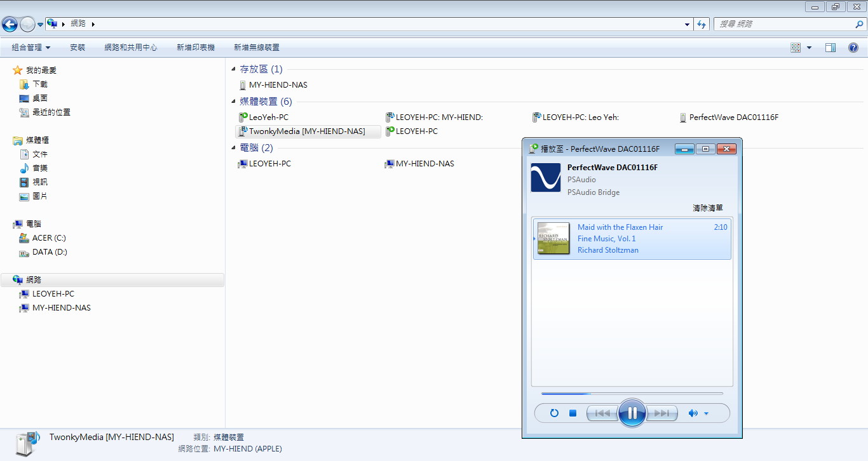Open view options dropdown arrow
The height and width of the screenshot is (461, 868).
pos(809,48)
